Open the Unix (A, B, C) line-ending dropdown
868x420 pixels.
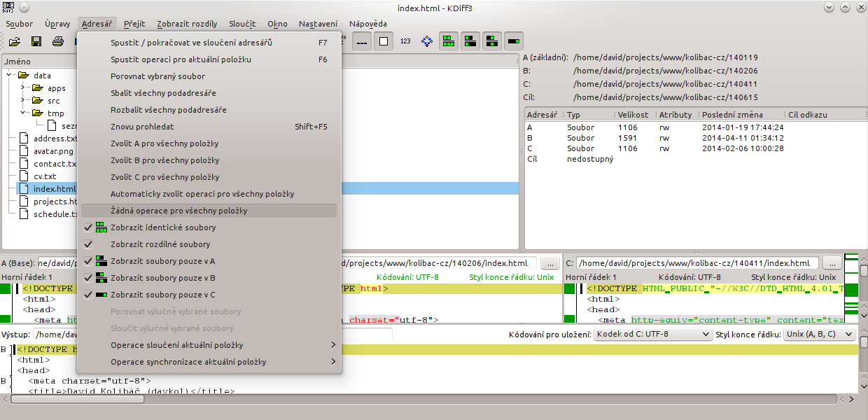(818, 335)
